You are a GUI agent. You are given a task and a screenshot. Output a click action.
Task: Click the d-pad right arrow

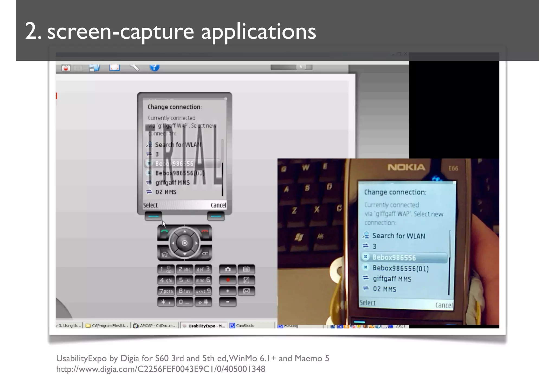196,243
